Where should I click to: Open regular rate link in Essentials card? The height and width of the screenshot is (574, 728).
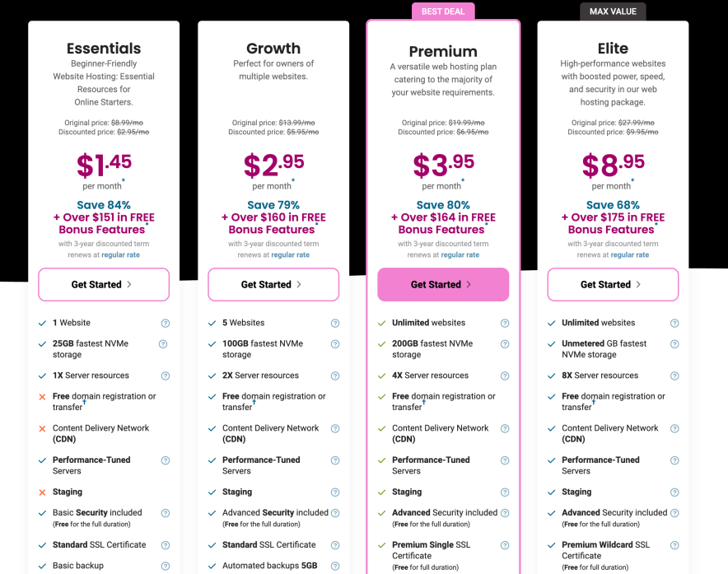point(120,255)
